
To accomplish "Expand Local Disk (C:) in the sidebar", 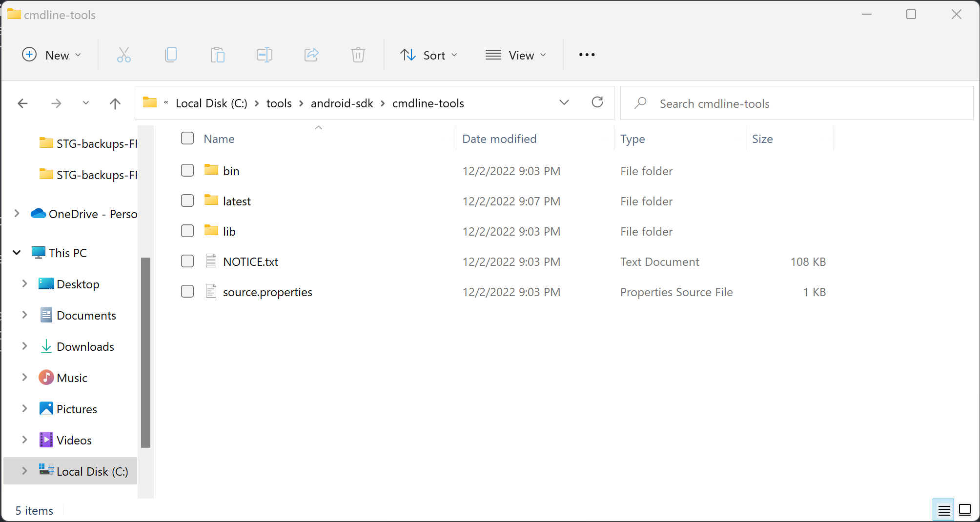I will (x=24, y=471).
